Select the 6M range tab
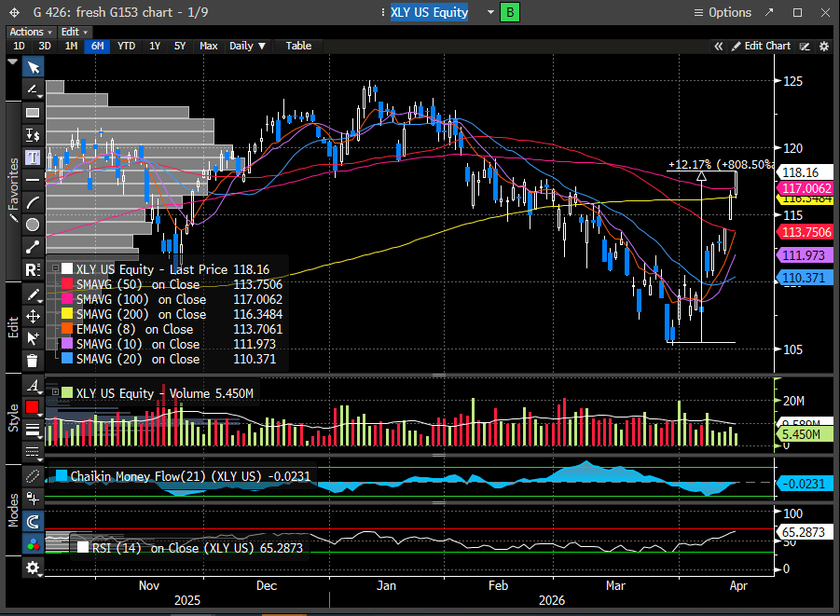840x616 pixels. (98, 46)
